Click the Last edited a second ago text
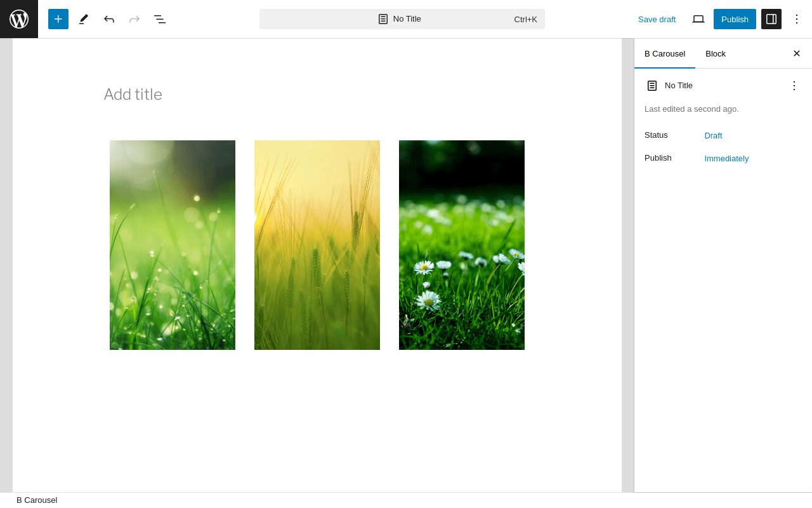Image resolution: width=812 pixels, height=508 pixels. (691, 109)
